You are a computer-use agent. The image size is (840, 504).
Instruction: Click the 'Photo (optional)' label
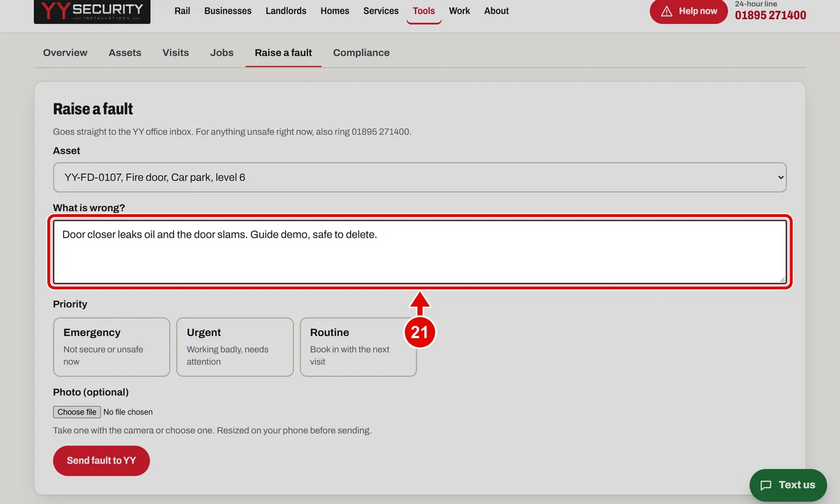[91, 392]
